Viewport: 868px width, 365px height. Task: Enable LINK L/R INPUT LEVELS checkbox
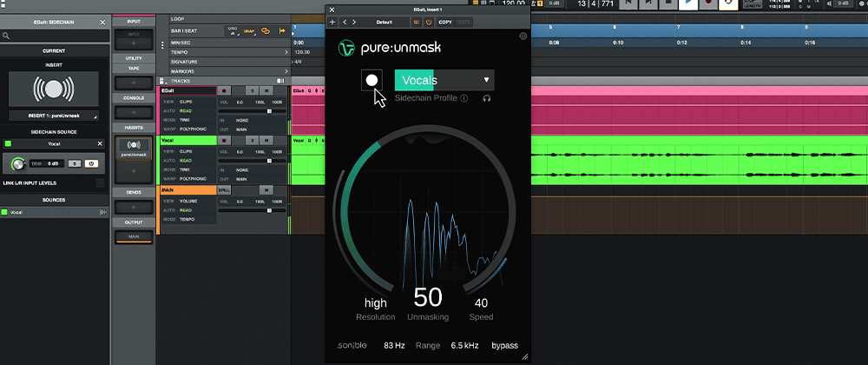(100, 182)
